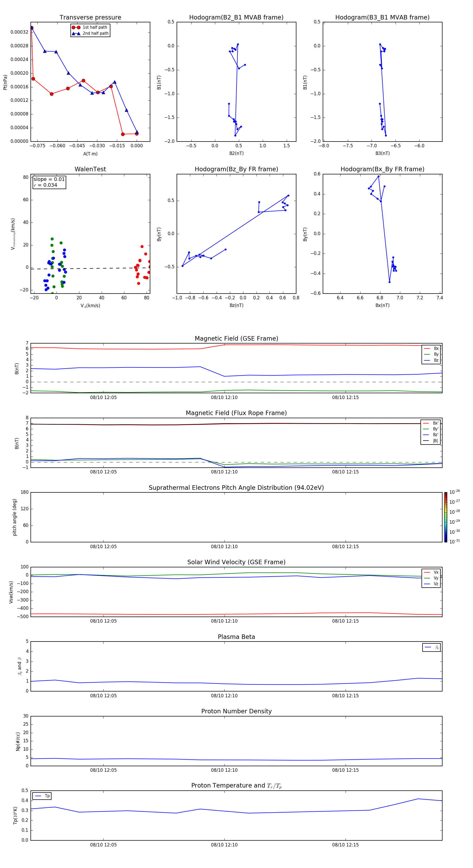The image size is (473, 868).
Task: Click the Vy legend entry
Action: coord(431,578)
